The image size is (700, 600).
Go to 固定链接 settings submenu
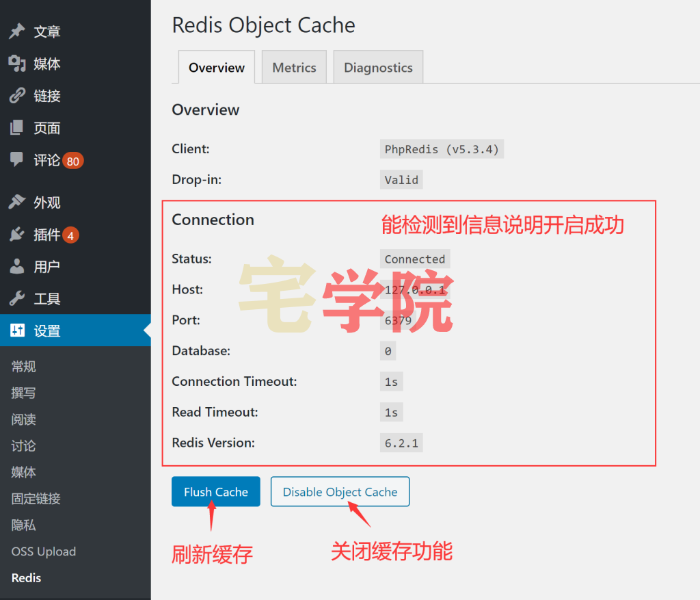(36, 499)
